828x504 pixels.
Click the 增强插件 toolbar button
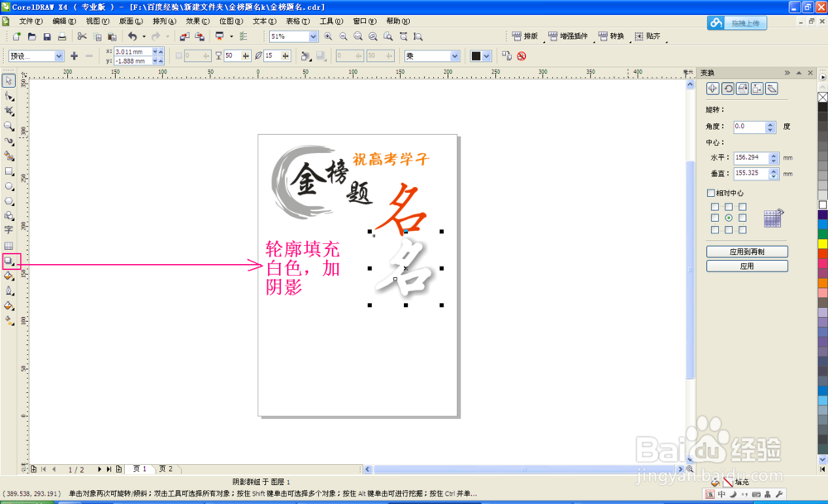(x=568, y=36)
